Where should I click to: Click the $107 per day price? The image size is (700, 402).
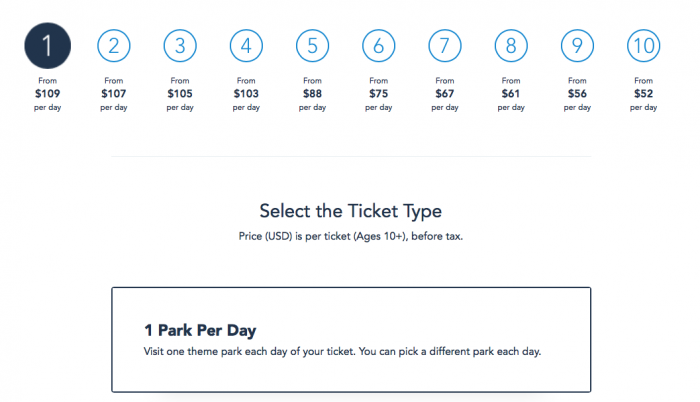113,93
